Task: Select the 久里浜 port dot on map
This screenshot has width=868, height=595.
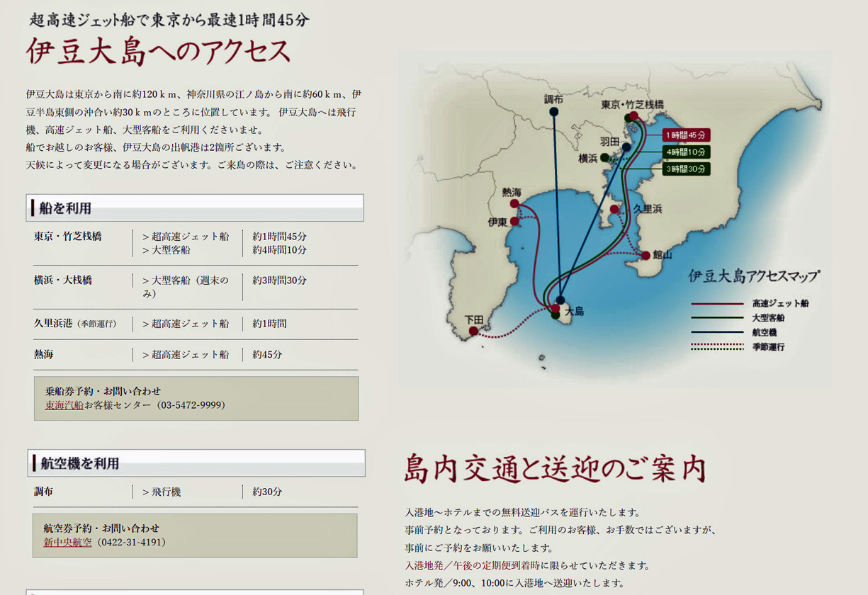Action: (614, 210)
